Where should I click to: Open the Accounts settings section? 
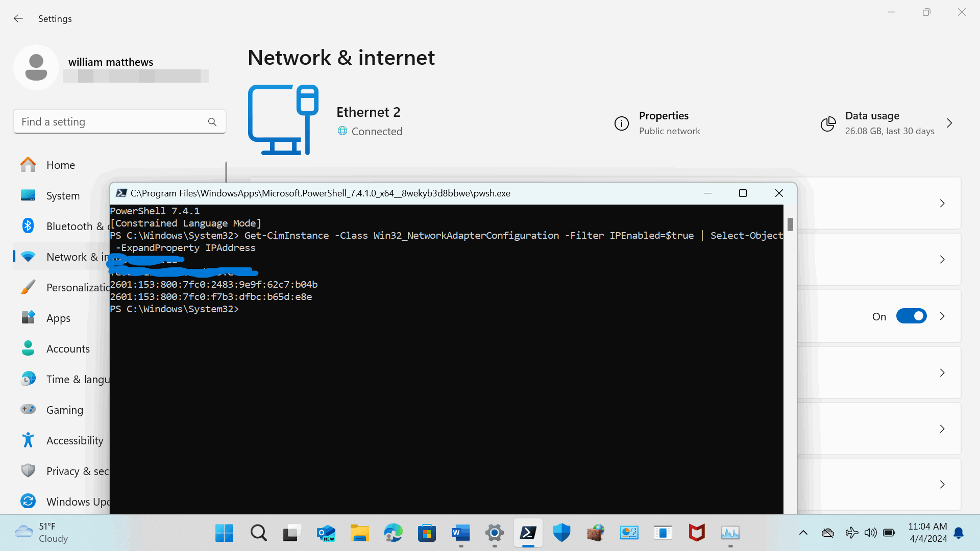click(67, 349)
